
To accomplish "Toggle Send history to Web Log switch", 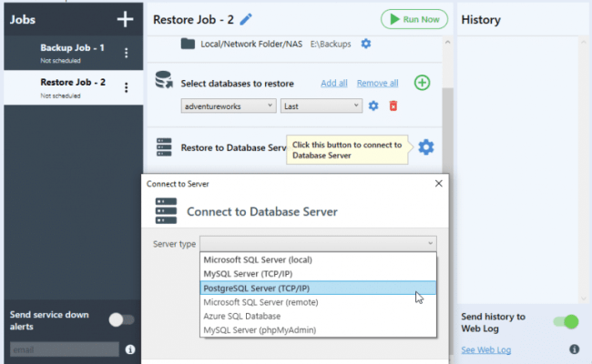I will pos(566,322).
